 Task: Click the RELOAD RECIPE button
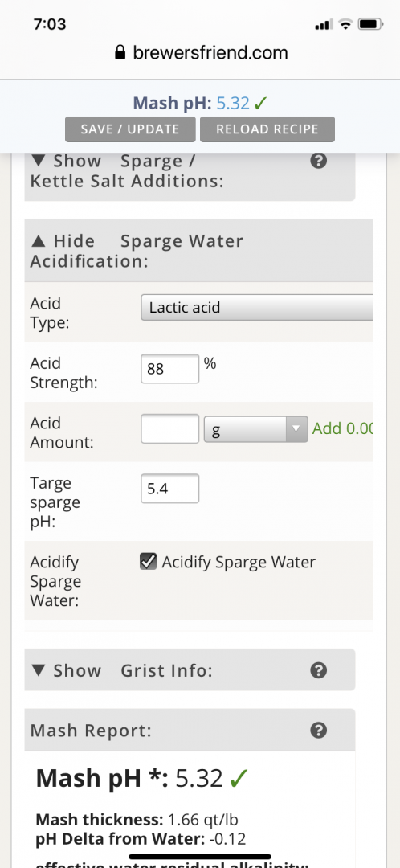click(x=267, y=129)
